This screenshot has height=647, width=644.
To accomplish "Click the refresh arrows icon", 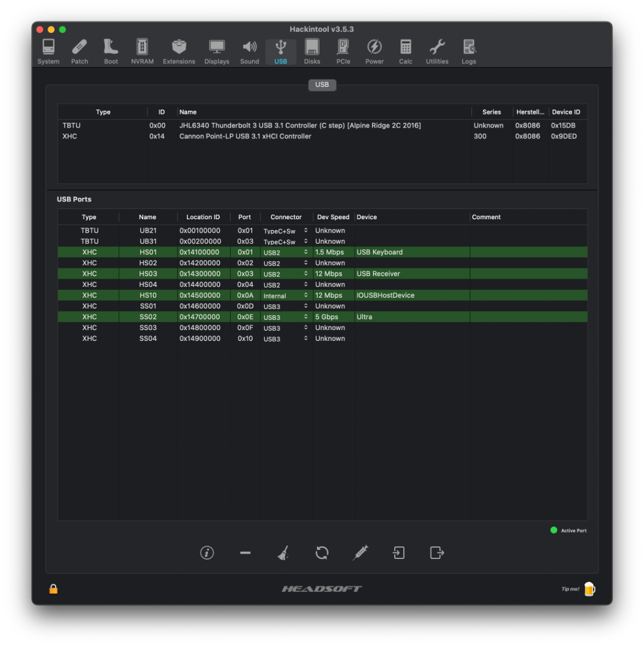I will (x=322, y=552).
